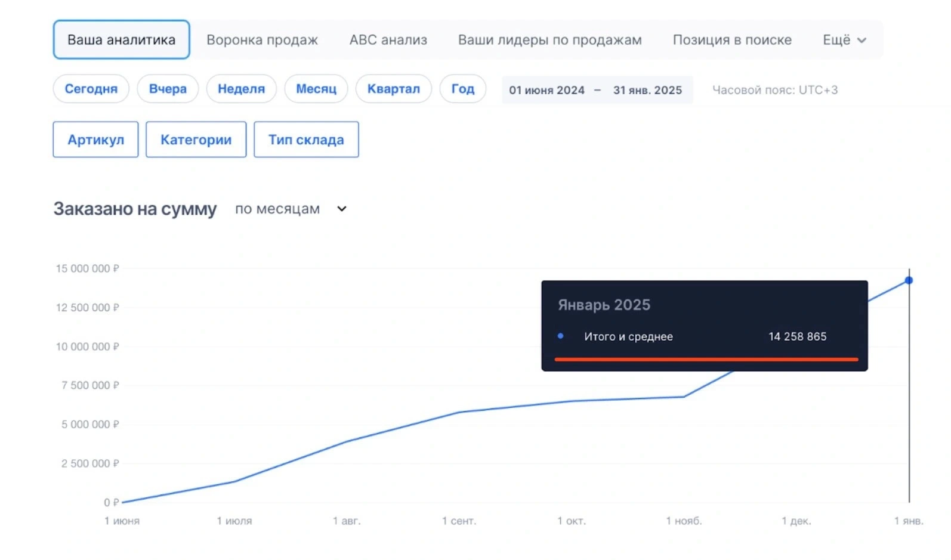Pick the Квартал period filter
Screen dimensions: 951x560
point(393,89)
